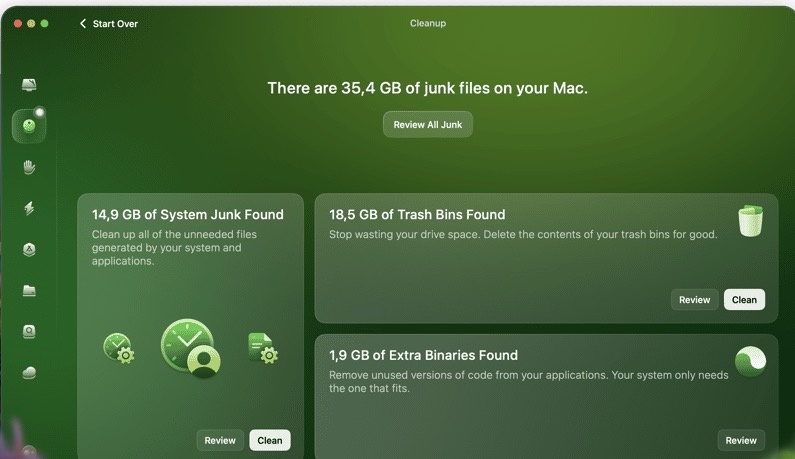
Task: Click 'Clean up all of the unneeded files' text
Action: tap(174, 248)
